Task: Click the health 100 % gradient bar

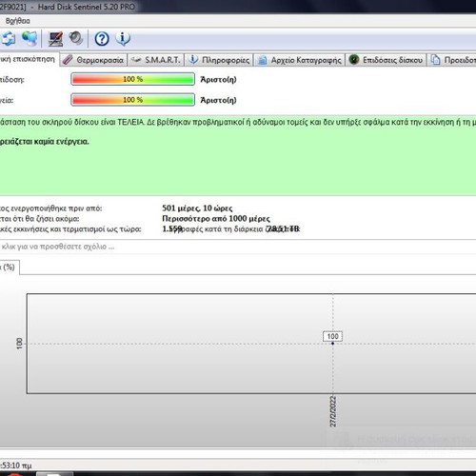Action: (132, 100)
